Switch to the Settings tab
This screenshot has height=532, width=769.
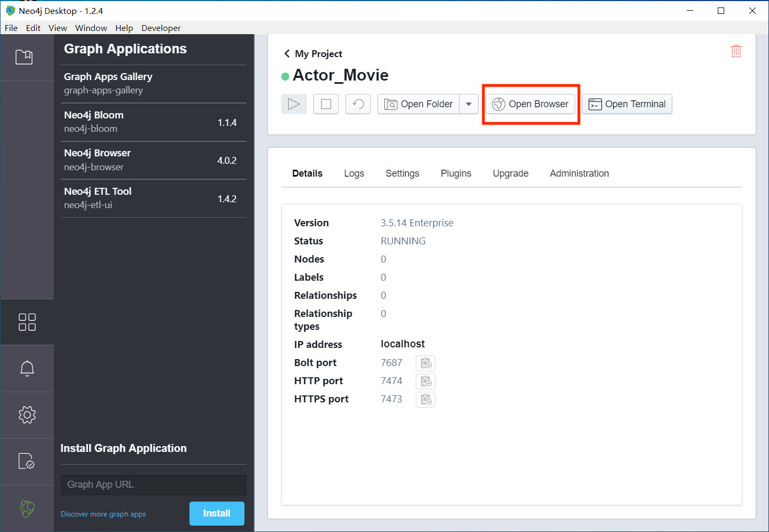[402, 173]
